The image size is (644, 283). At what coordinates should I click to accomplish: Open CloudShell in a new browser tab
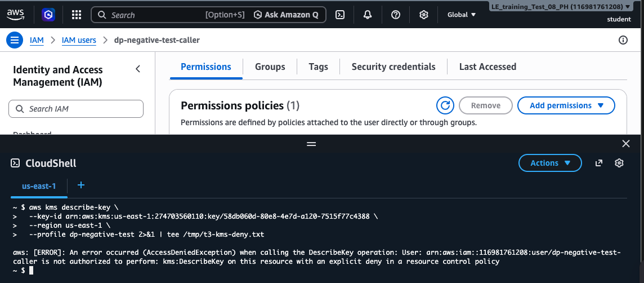point(599,163)
